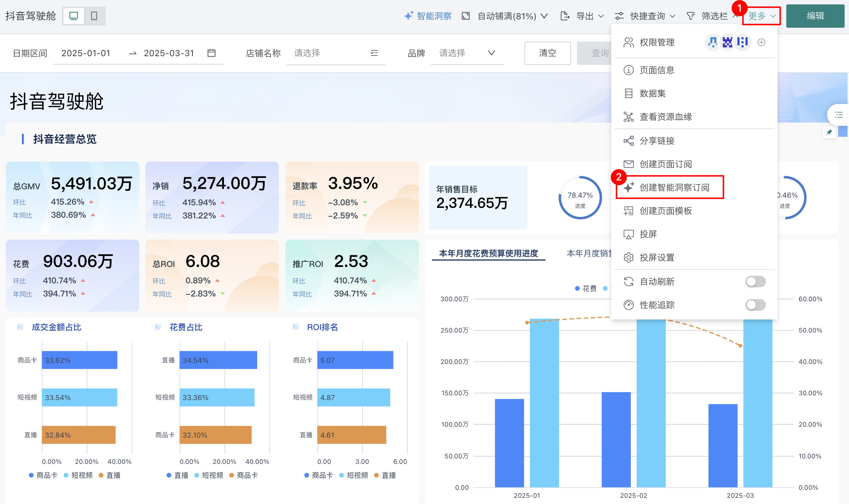Image resolution: width=849 pixels, height=504 pixels.
Task: Open 智能洞察 sparkle icon
Action: coord(408,16)
